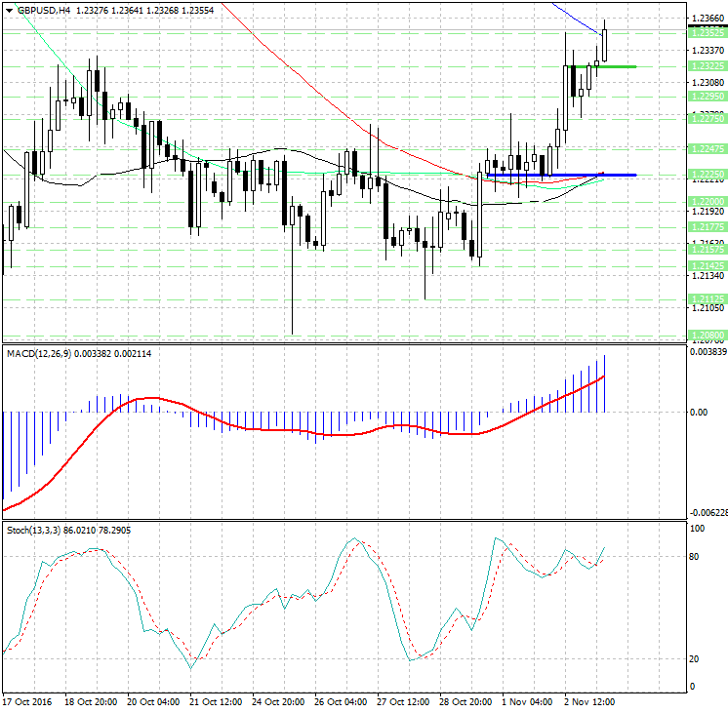The width and height of the screenshot is (728, 713).
Task: Click the 17 Oct 2016 date label
Action: [x=26, y=702]
